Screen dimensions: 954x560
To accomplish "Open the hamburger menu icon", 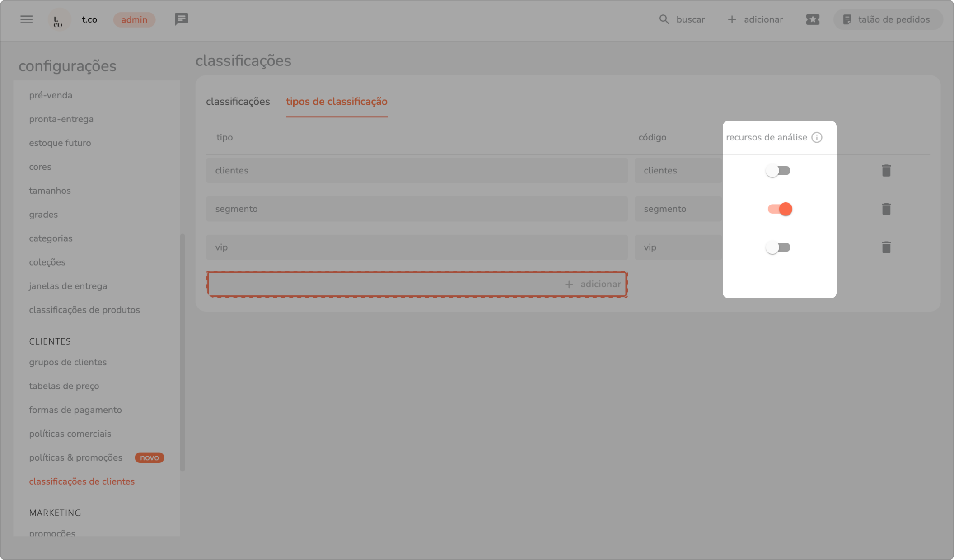I will pos(26,19).
